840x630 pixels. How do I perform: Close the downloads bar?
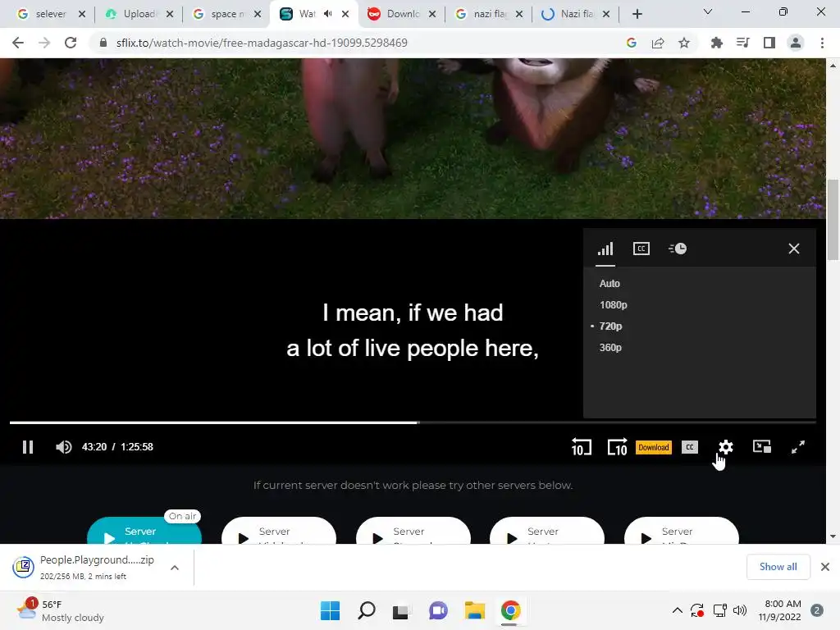(825, 567)
